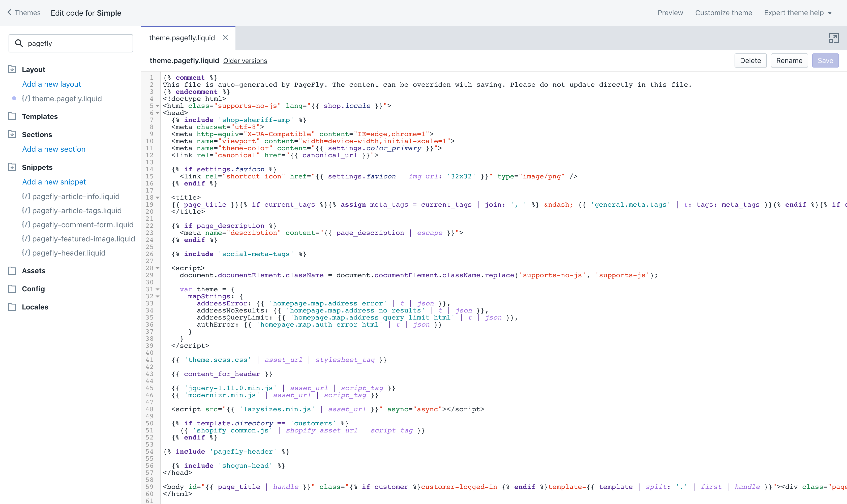847x504 pixels.
Task: Collapse the Layout folder
Action: tap(12, 69)
